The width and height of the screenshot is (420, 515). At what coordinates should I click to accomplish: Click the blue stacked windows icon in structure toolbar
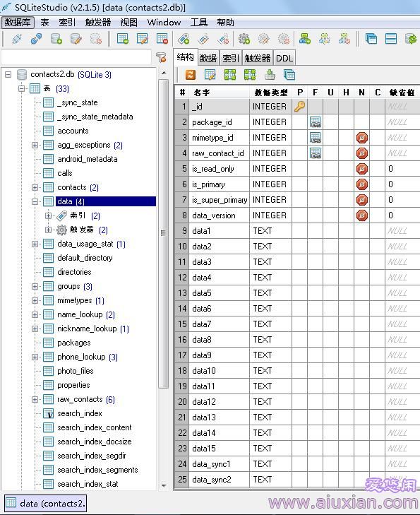coord(289,75)
